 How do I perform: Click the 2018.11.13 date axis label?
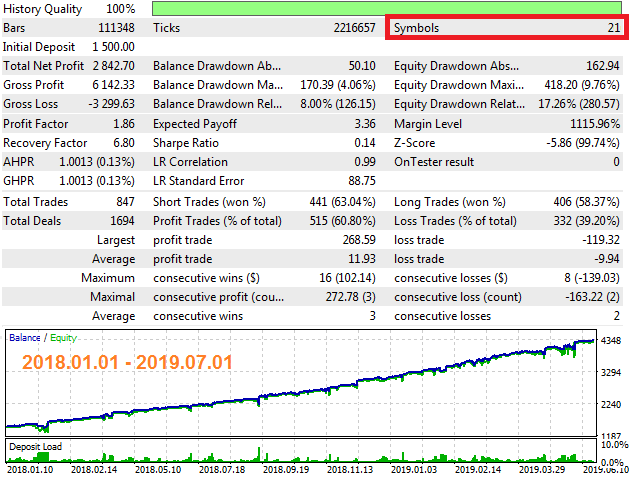pyautogui.click(x=350, y=470)
